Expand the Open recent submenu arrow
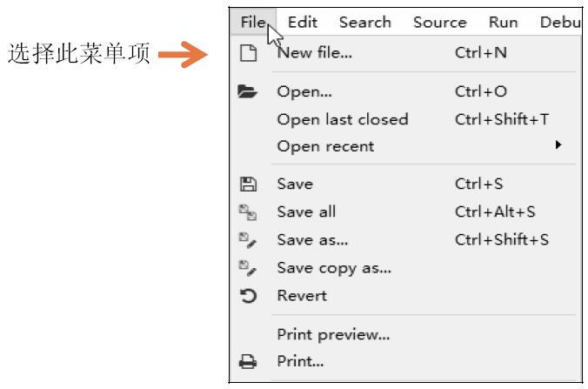 click(x=558, y=144)
